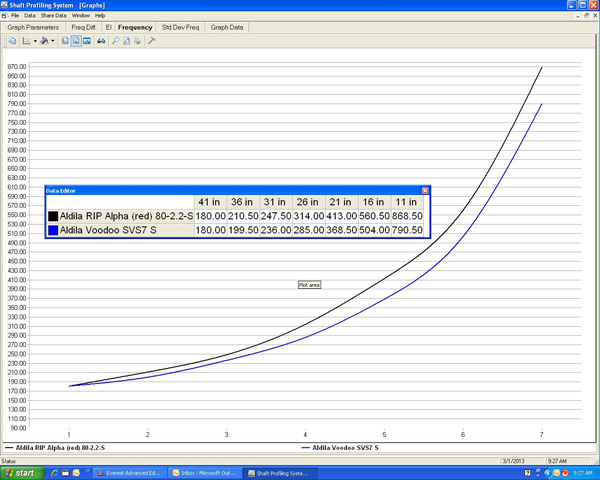The width and height of the screenshot is (600, 480).
Task: Select the 790.50 cell
Action: [x=407, y=230]
